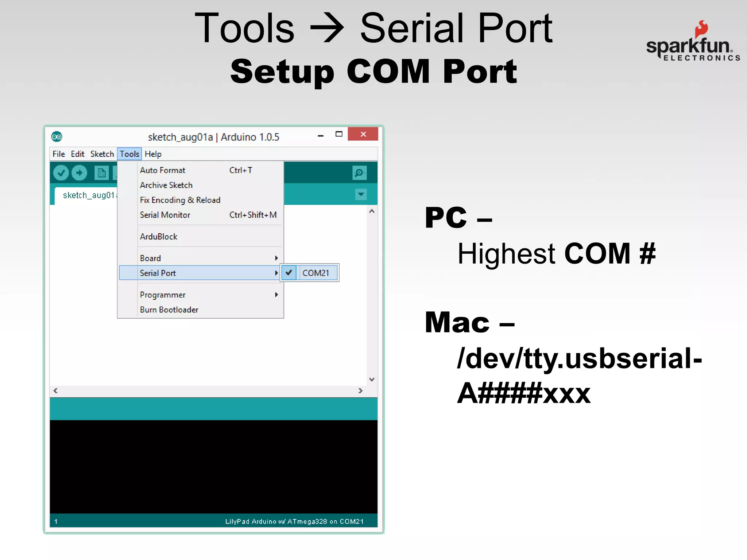Click the LilyPad Arduino status bar text
The width and height of the screenshot is (747, 560).
coord(294,521)
